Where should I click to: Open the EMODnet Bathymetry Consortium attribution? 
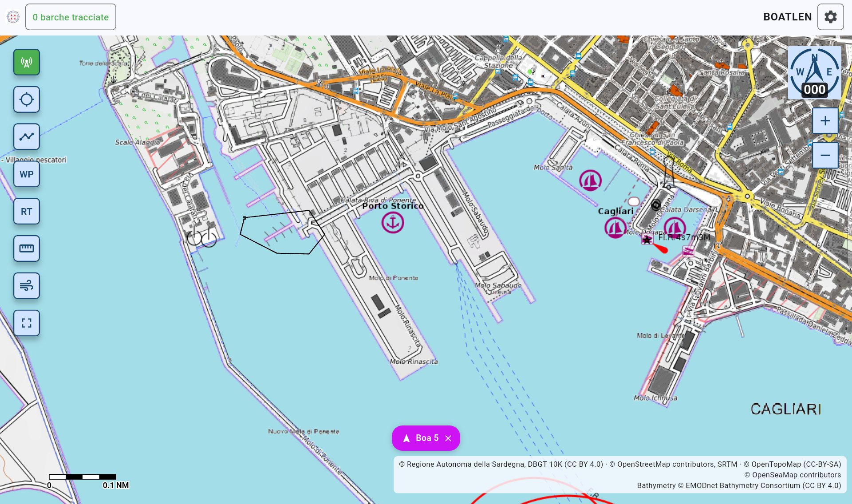[739, 485]
